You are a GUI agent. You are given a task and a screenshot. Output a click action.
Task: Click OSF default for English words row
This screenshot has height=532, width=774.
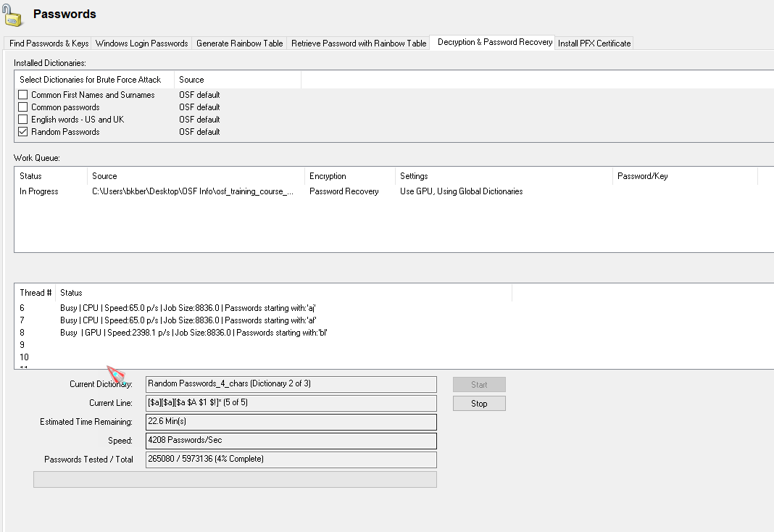199,120
